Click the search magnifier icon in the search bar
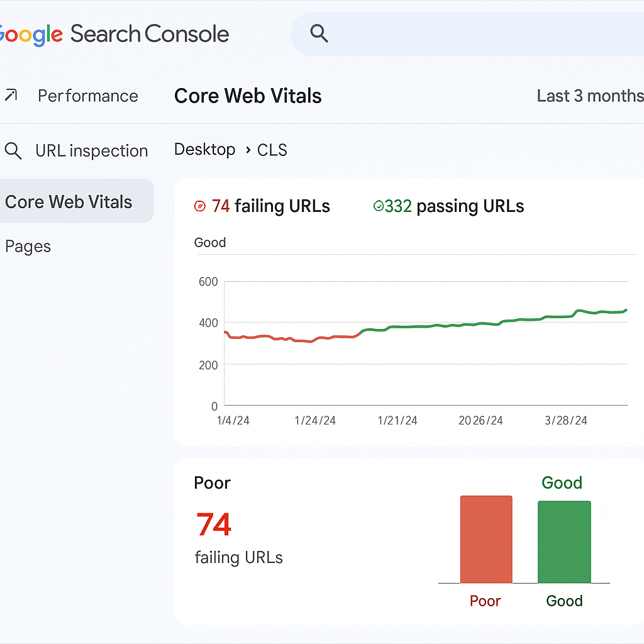The height and width of the screenshot is (644, 644). pyautogui.click(x=319, y=33)
